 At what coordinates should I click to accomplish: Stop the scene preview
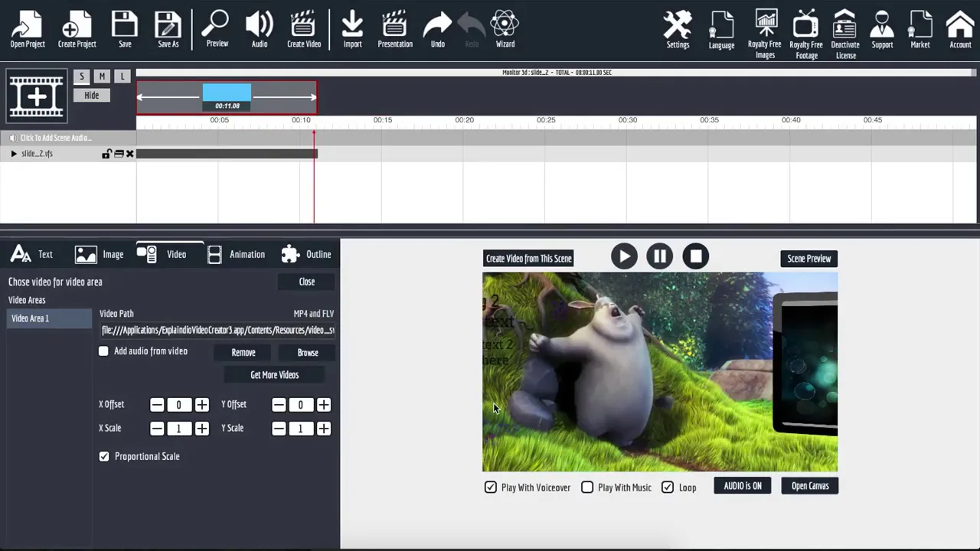click(x=696, y=256)
